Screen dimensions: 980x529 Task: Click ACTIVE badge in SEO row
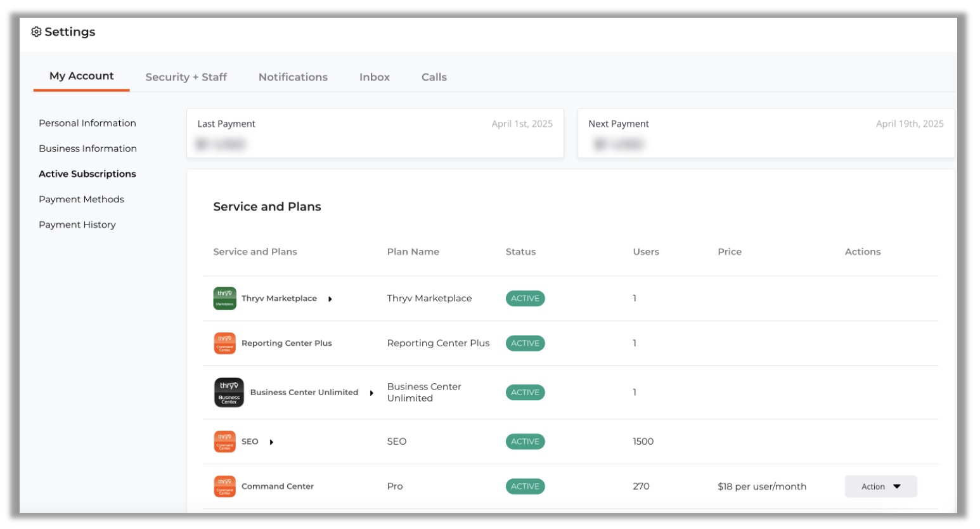(x=525, y=442)
